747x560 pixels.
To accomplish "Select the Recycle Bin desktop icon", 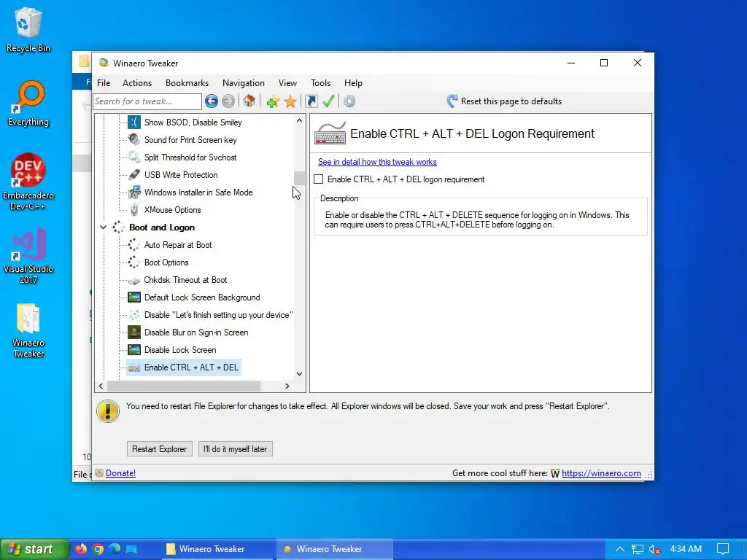I will 28,29.
